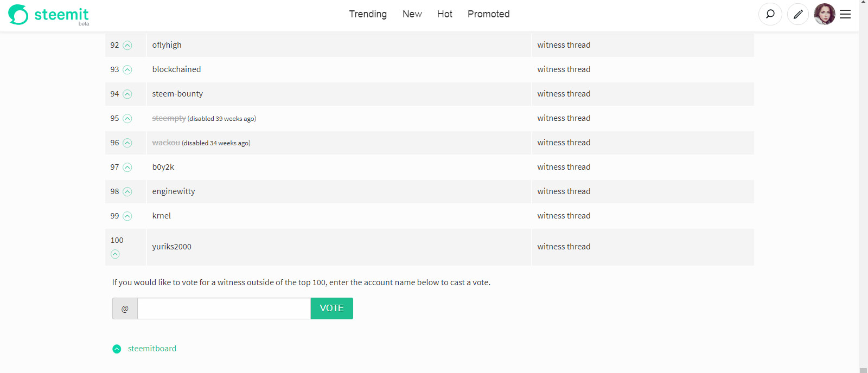Viewport: 868px width, 373px height.
Task: Upvote witness blockchained at rank 93
Action: tap(127, 70)
